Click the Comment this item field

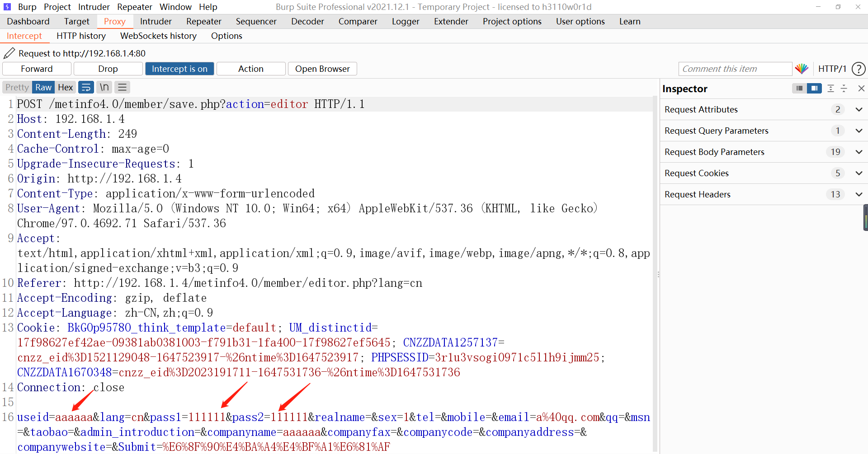pos(735,69)
